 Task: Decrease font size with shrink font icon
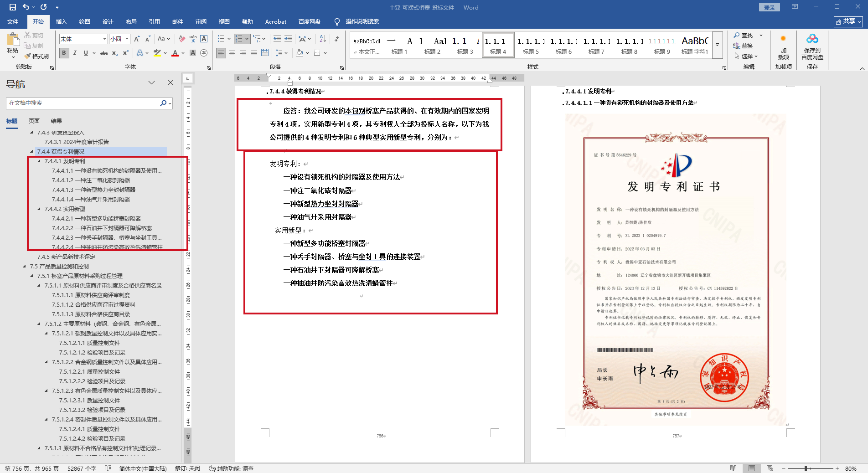tap(148, 39)
